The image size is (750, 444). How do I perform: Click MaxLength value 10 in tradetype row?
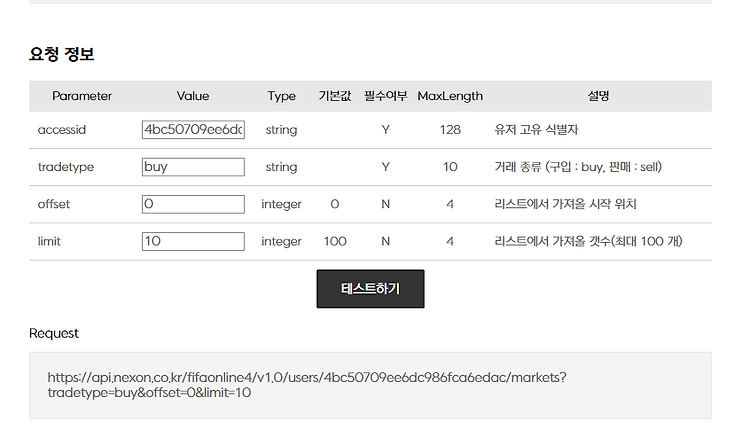(x=450, y=167)
